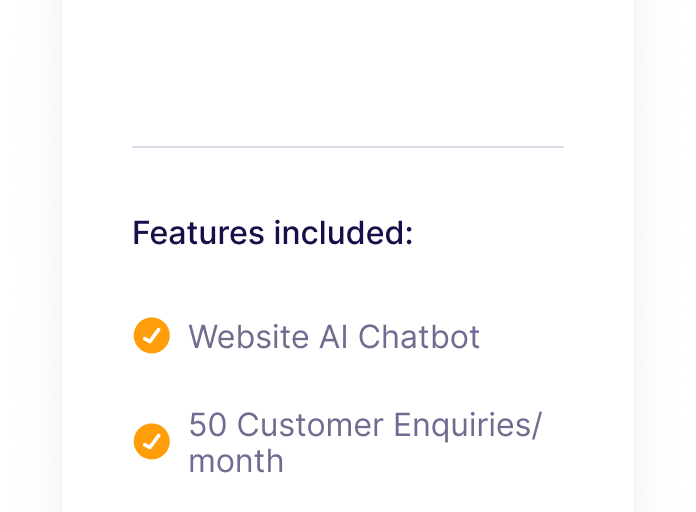Click the orange checkmark beside Website AI Chatbot
This screenshot has height=512, width=696.
152,335
